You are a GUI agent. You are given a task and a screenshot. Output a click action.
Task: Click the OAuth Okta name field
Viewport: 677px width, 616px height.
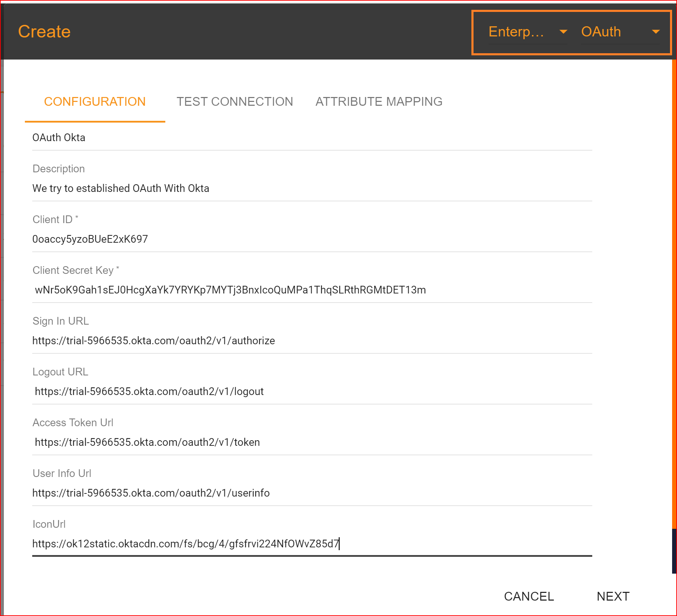pyautogui.click(x=312, y=138)
